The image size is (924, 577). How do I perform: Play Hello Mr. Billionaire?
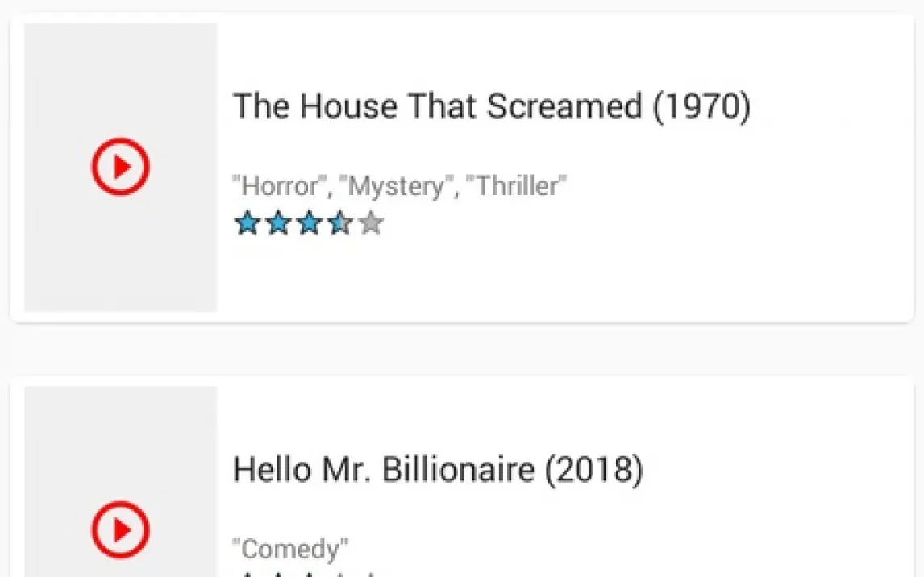tap(120, 529)
